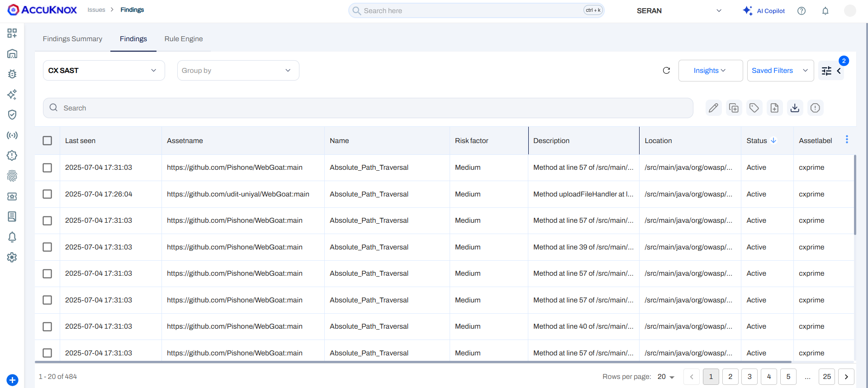
Task: Click the exclamation circle icon in toolbar
Action: click(x=815, y=108)
